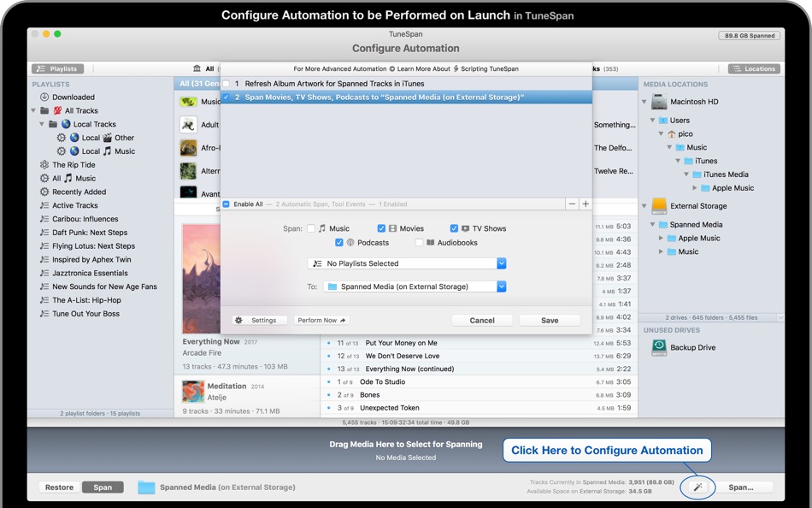Select the Backup Drive icon
The width and height of the screenshot is (812, 508).
click(x=659, y=347)
